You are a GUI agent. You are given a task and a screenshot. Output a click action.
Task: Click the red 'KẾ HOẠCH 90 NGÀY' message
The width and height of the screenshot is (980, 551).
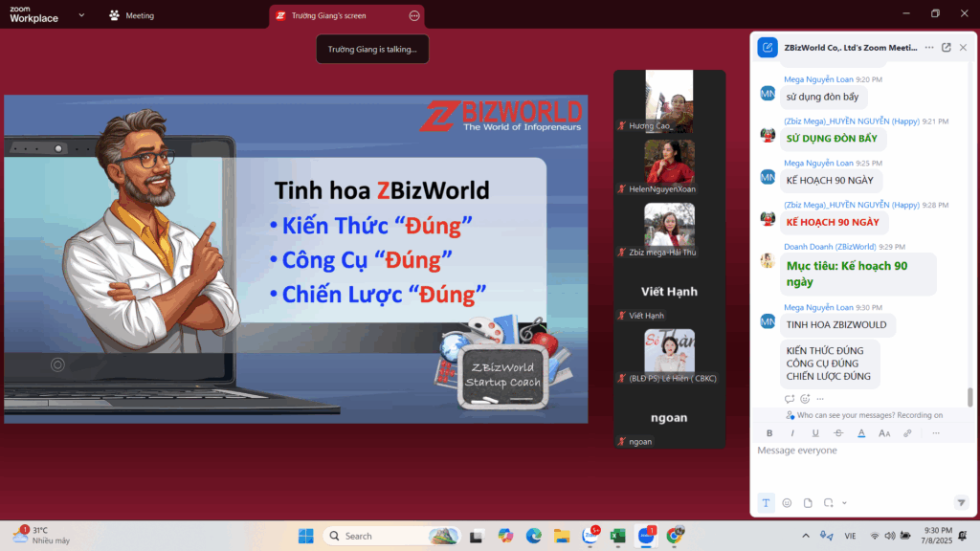(x=833, y=222)
